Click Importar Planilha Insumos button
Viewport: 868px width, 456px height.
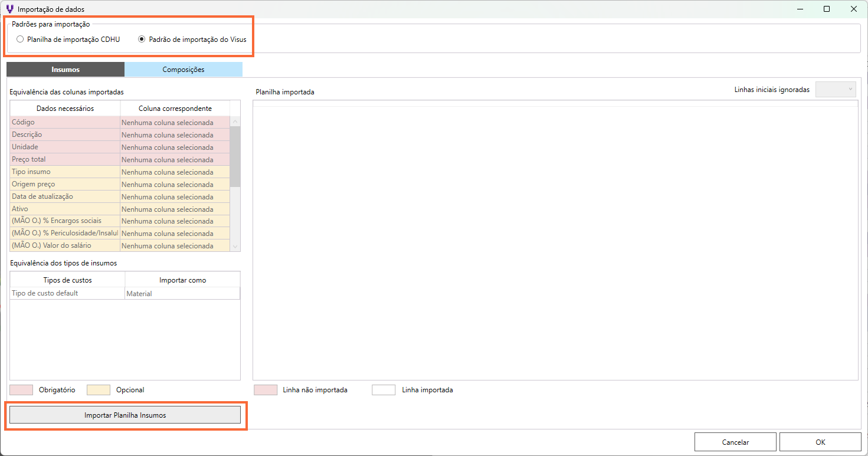point(125,415)
